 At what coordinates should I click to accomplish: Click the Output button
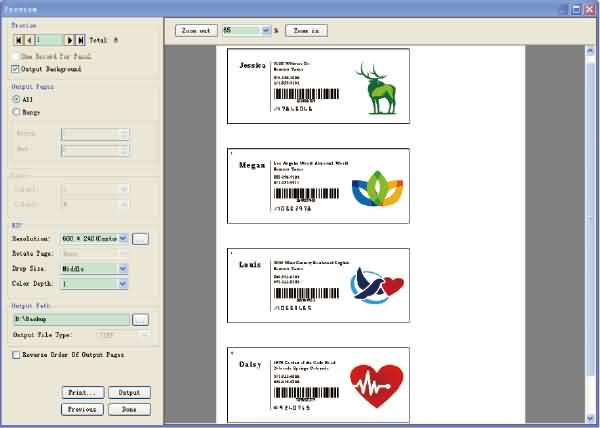click(x=129, y=392)
